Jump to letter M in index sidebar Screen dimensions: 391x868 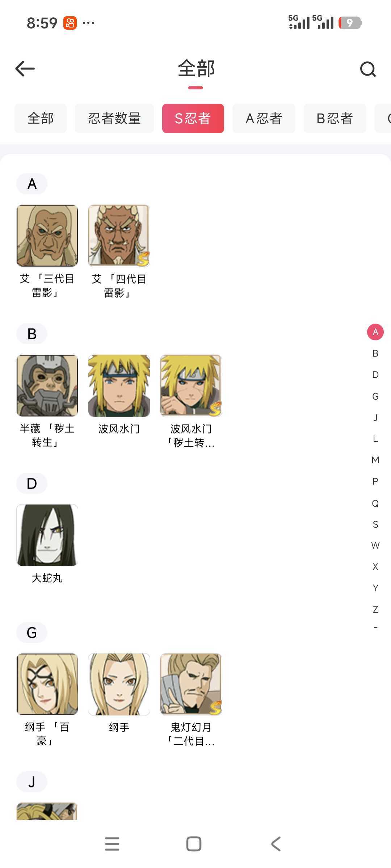[375, 460]
